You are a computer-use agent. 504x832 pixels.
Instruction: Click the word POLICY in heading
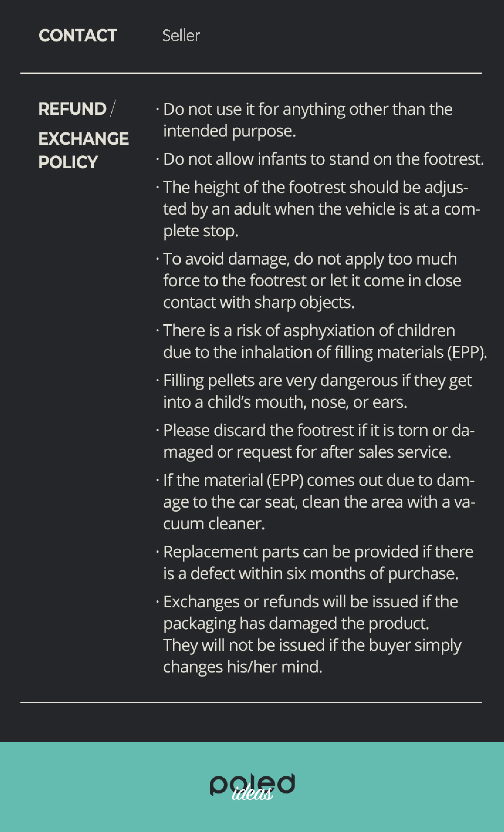[68, 162]
